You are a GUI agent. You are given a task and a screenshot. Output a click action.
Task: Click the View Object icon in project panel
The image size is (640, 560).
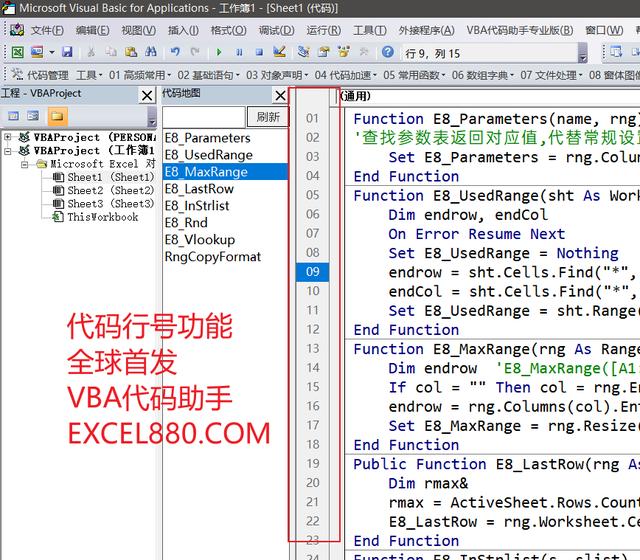[x=33, y=116]
